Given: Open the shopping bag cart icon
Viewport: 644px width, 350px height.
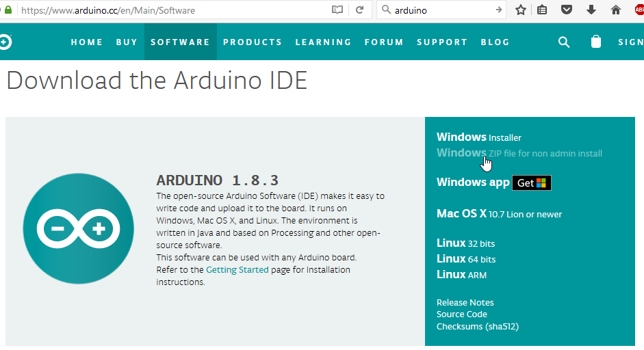Looking at the screenshot, I should 596,42.
